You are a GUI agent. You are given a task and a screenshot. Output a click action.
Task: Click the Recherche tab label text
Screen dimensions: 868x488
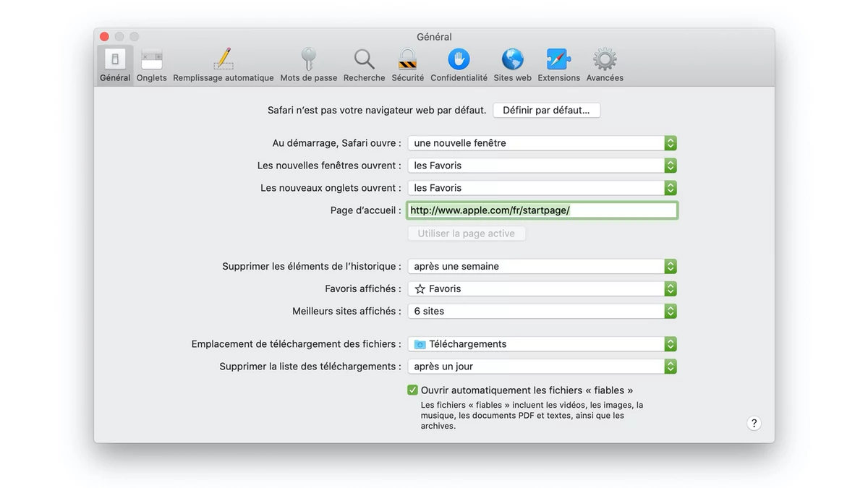tap(364, 78)
